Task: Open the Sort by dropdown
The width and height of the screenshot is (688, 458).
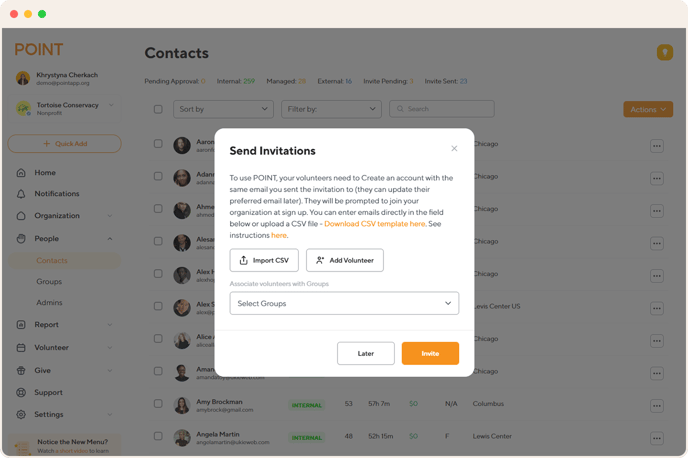Action: pyautogui.click(x=223, y=109)
